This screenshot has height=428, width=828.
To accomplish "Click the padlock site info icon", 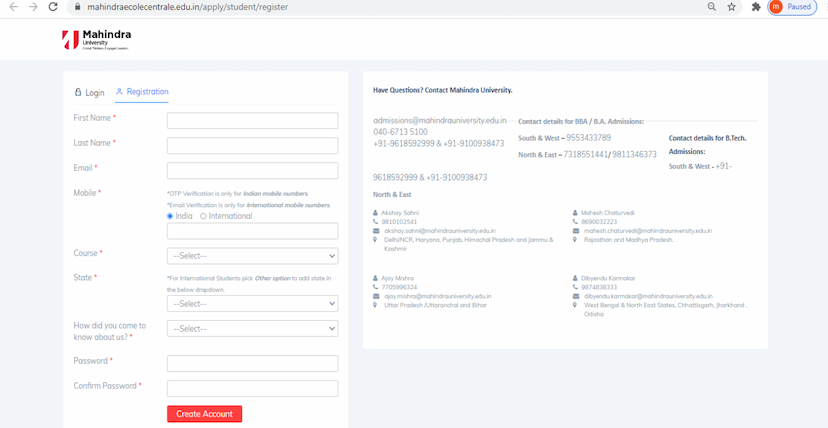I will (x=77, y=6).
